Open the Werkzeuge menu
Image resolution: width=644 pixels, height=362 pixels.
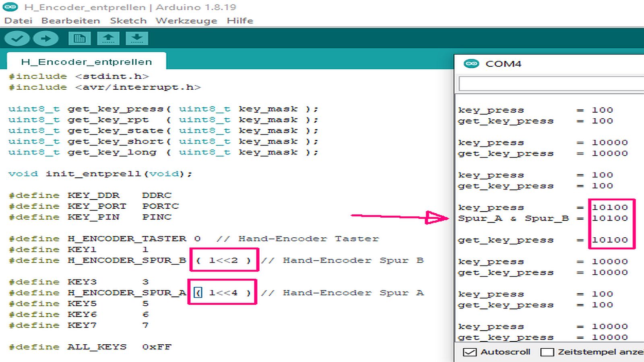coord(186,21)
